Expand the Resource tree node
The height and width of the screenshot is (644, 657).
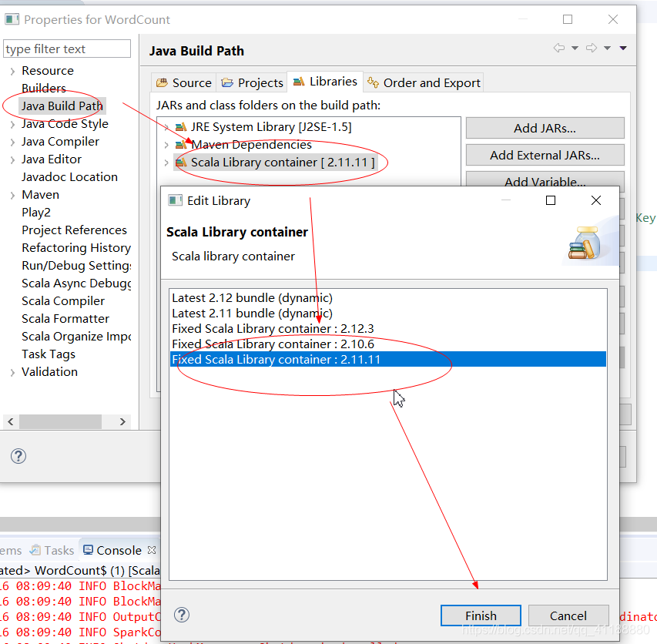12,71
